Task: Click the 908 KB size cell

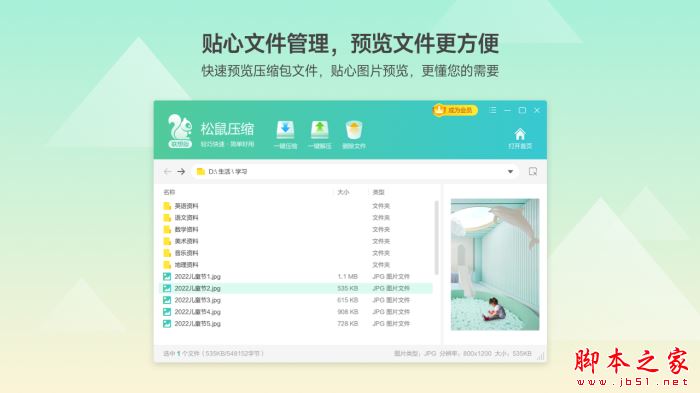Action: coord(348,312)
